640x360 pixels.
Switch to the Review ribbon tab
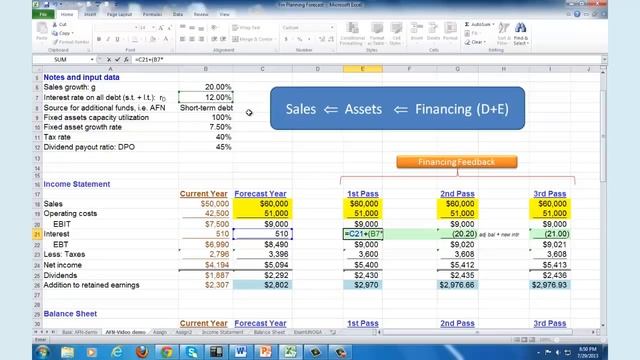coord(201,14)
